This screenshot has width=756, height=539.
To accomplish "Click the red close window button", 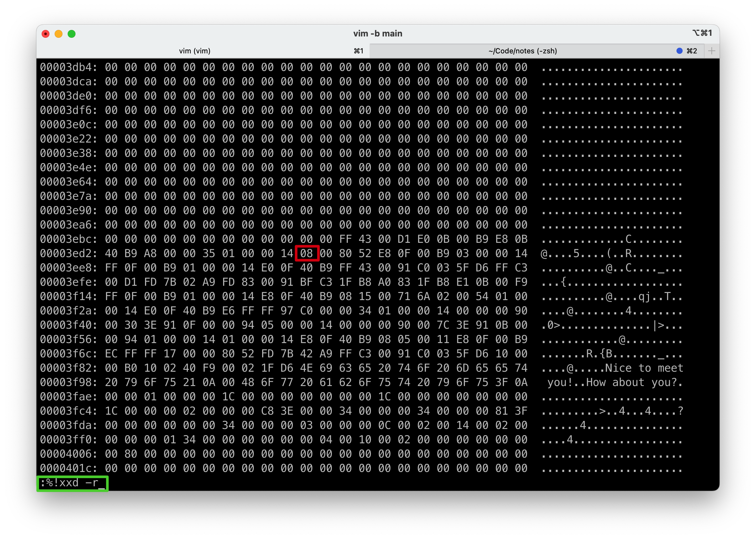I will pyautogui.click(x=46, y=34).
